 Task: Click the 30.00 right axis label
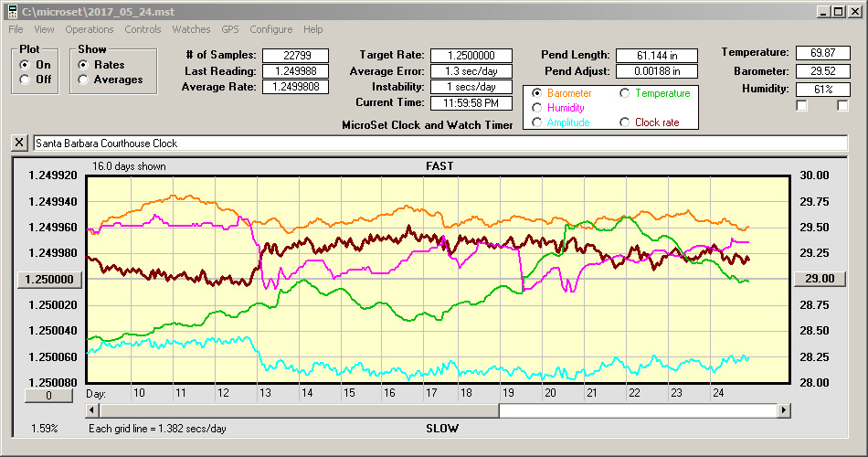(814, 175)
